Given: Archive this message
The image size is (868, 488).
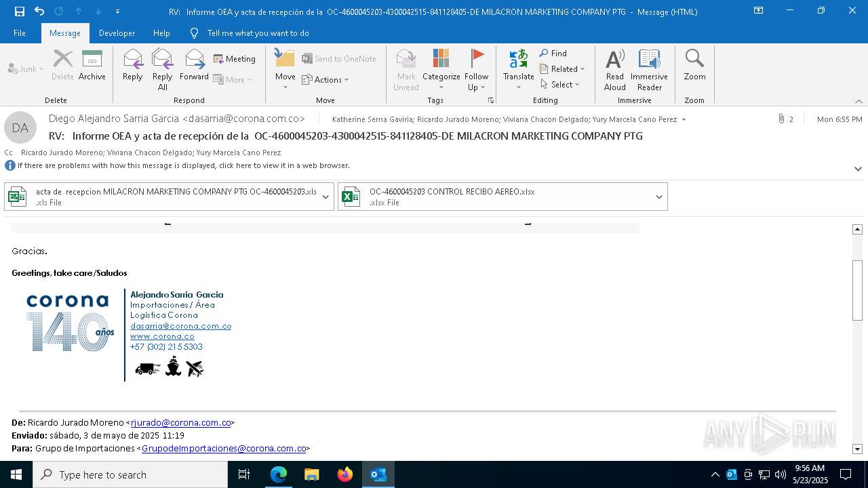Looking at the screenshot, I should pos(92,65).
